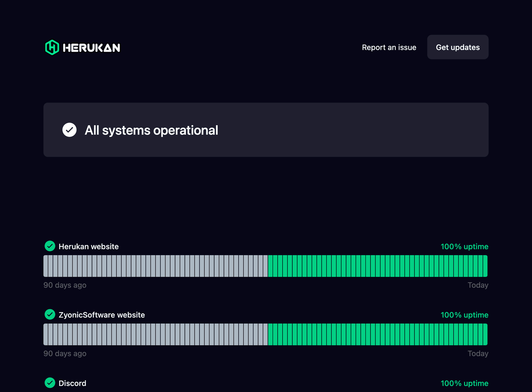Click last green bar of Herukan website timeline
The image size is (532, 392).
click(x=485, y=266)
